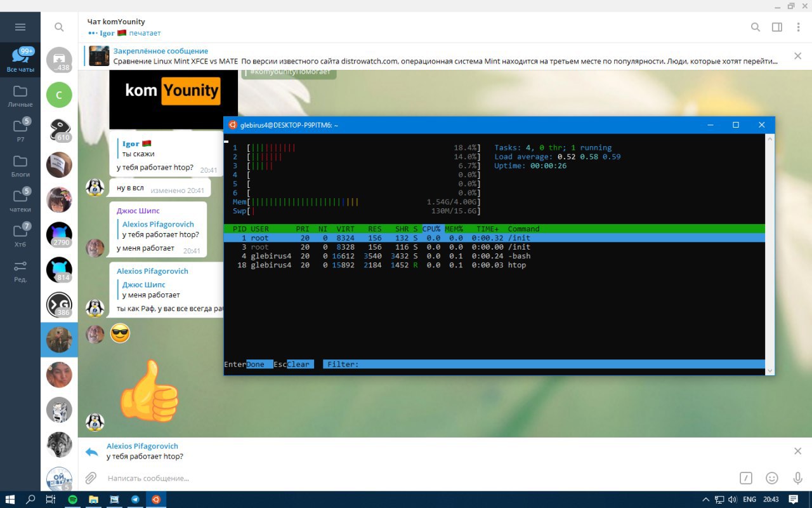Click the terminal window scrollbar down arrow
Image resolution: width=812 pixels, height=508 pixels.
click(x=770, y=370)
